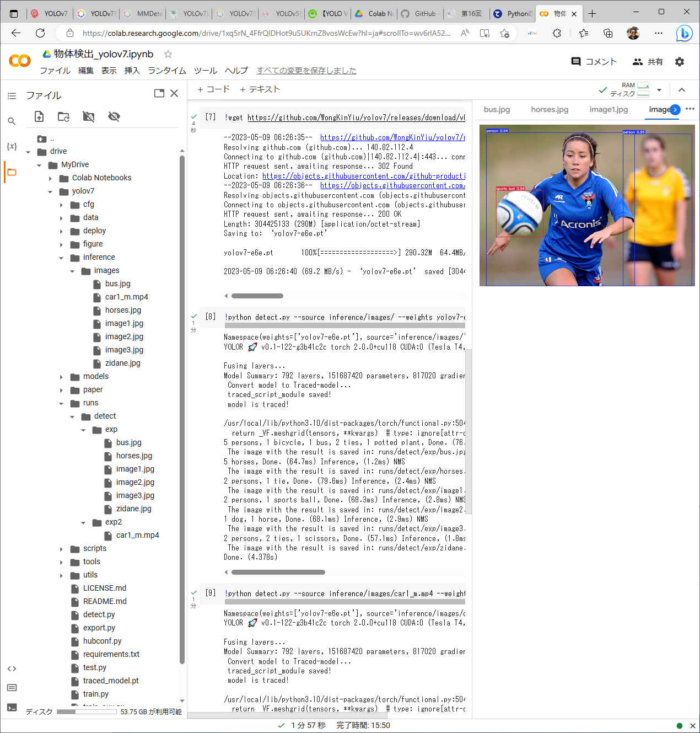This screenshot has height=733, width=700.
Task: Add a new code cell with + コード
Action: 213,89
